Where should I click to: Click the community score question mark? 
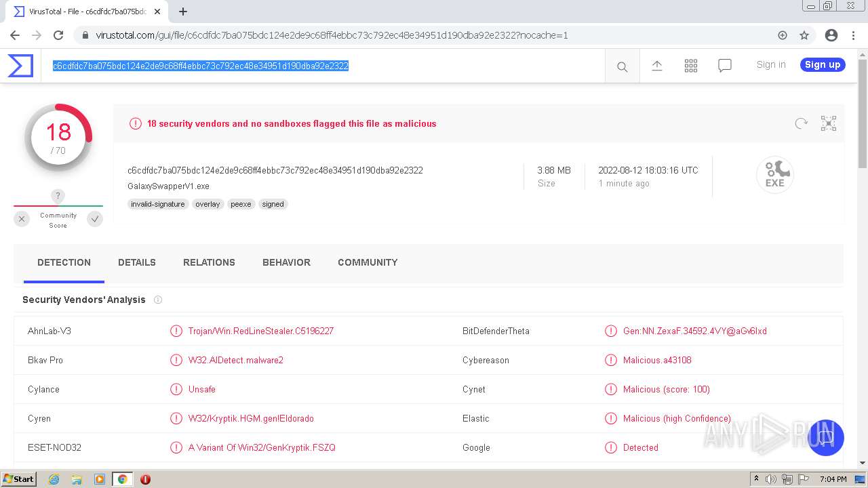coord(58,196)
